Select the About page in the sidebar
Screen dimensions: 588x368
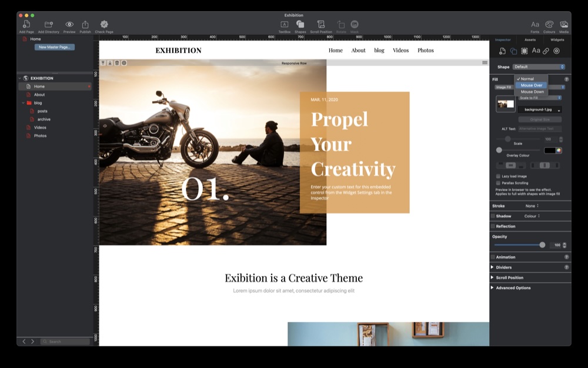point(39,95)
